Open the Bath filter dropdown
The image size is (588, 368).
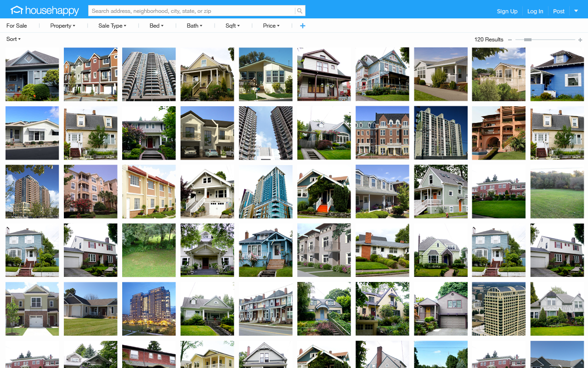pyautogui.click(x=194, y=26)
